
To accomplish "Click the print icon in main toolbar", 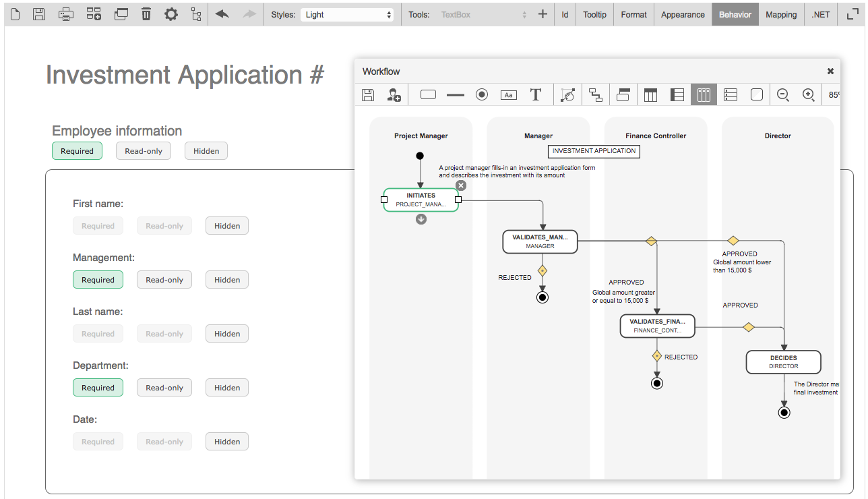I will [65, 14].
